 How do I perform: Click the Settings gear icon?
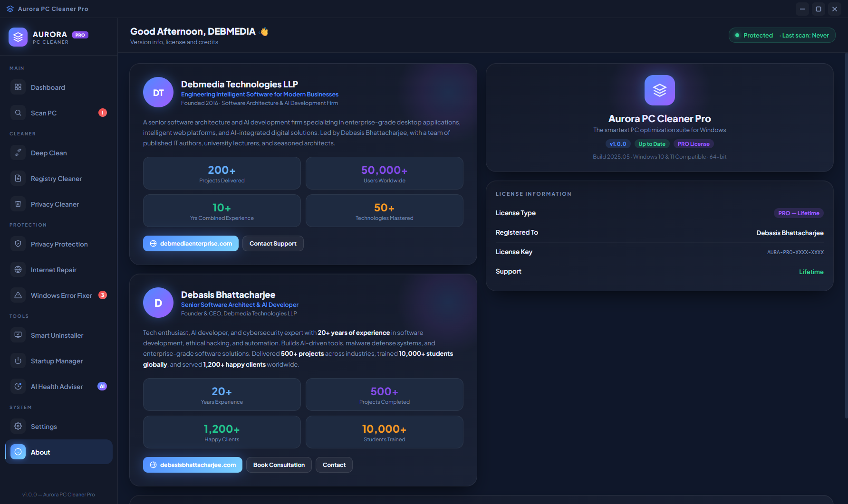click(x=18, y=426)
